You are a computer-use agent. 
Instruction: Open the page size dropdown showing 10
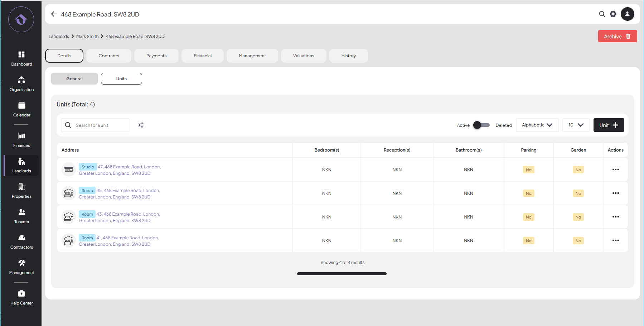(x=576, y=125)
